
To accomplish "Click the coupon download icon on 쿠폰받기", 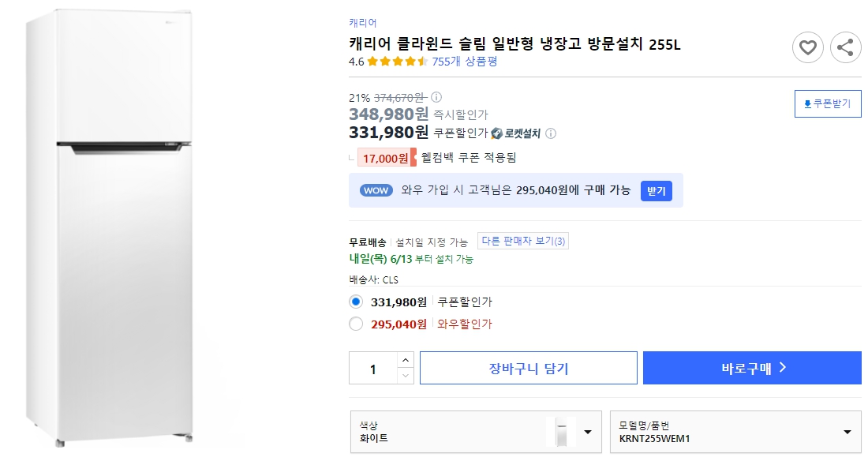I will tap(806, 103).
